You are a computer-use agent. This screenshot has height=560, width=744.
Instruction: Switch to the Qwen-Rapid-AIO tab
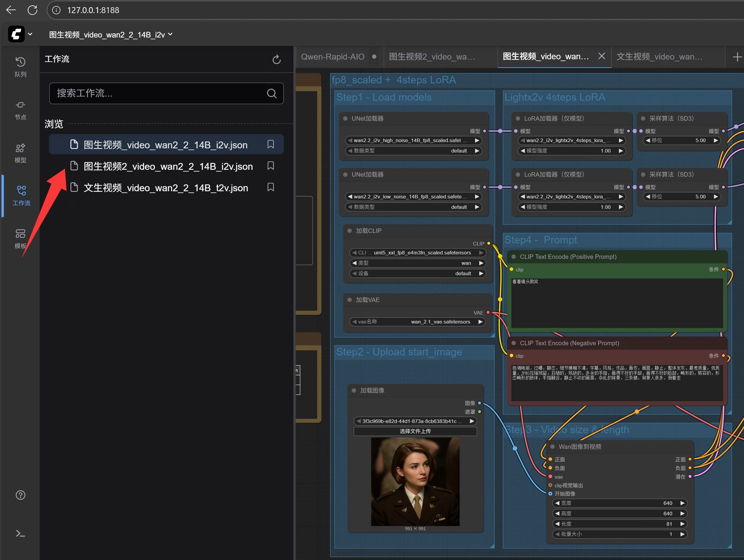click(x=332, y=57)
